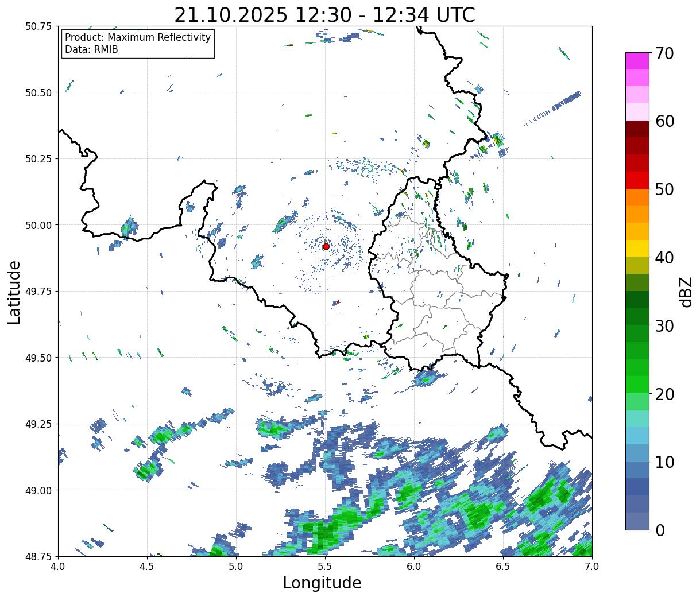Select the bright red colorbar segment below the 50 tick
This screenshot has height=597, width=700.
pos(637,180)
